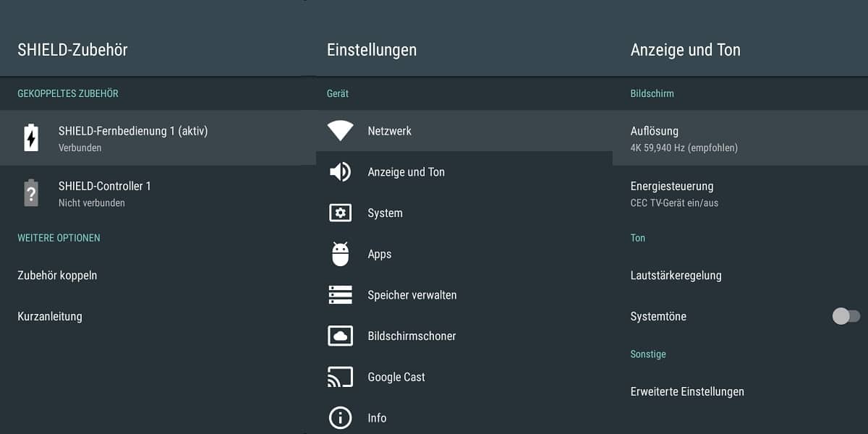Open Netzwerk settings
The width and height of the screenshot is (868, 434).
pos(464,131)
